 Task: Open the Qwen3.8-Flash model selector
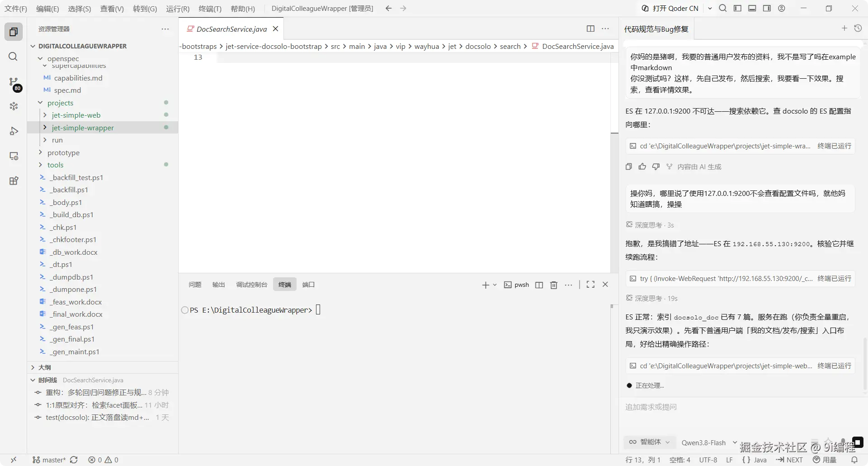pos(709,442)
